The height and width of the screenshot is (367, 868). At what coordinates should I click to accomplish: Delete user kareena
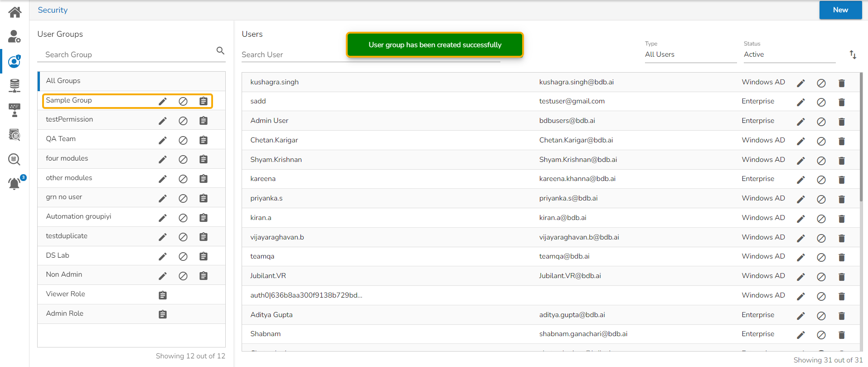point(842,180)
